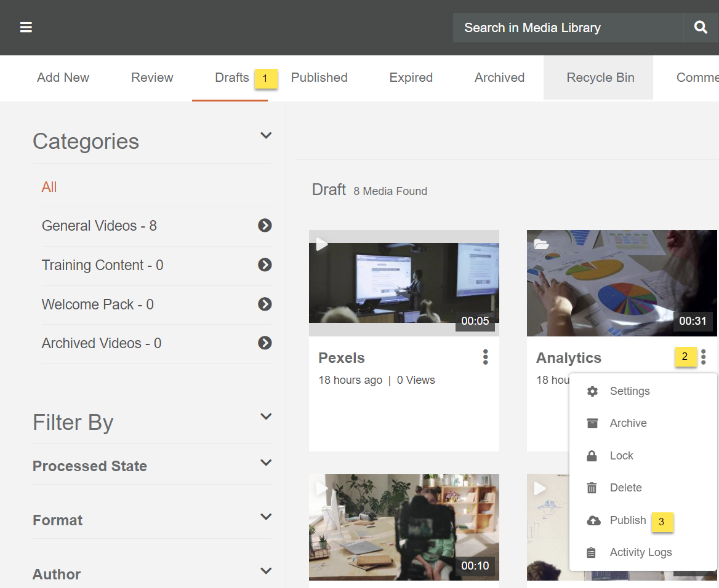
Task: Choose Archive in the context menu
Action: click(x=628, y=423)
